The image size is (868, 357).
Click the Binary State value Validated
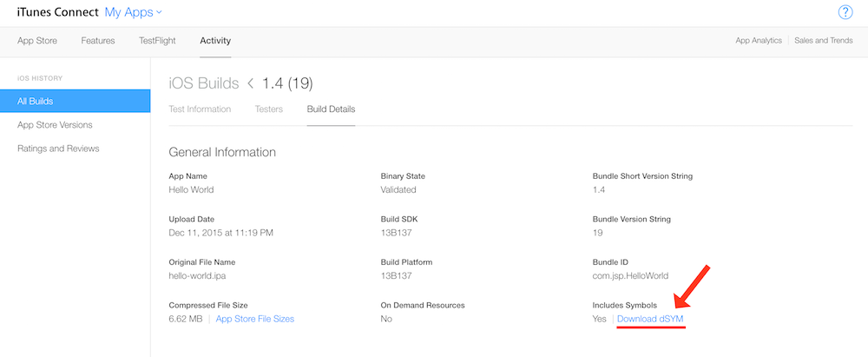click(x=398, y=189)
